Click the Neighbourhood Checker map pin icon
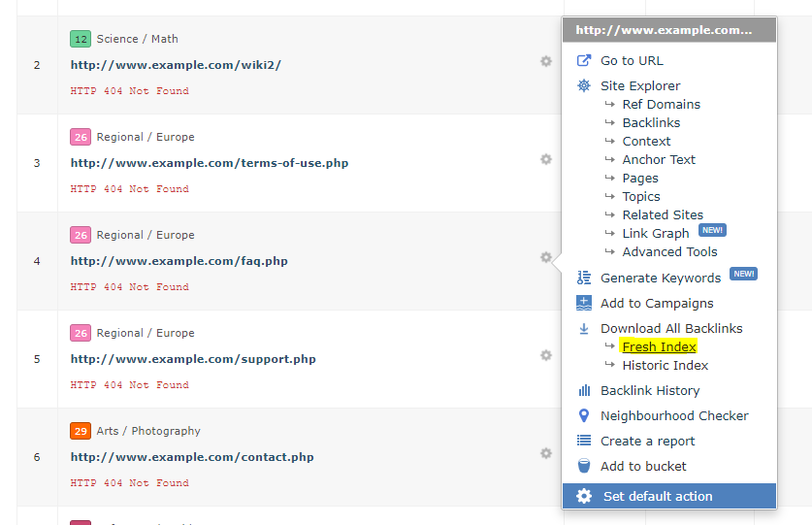 point(584,415)
